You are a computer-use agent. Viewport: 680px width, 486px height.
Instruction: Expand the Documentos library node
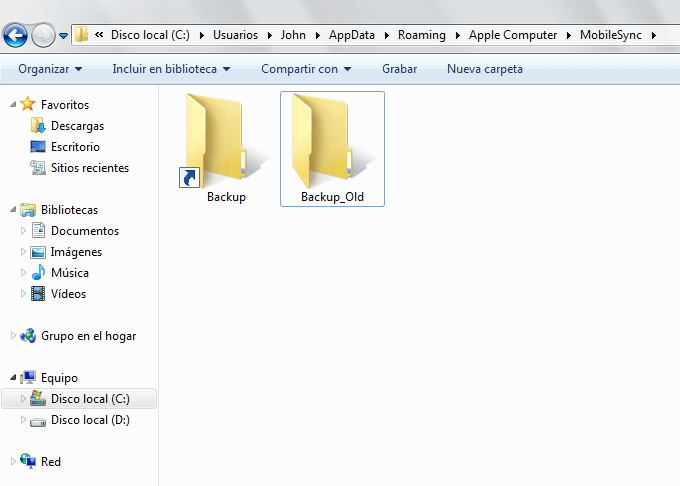coord(24,231)
